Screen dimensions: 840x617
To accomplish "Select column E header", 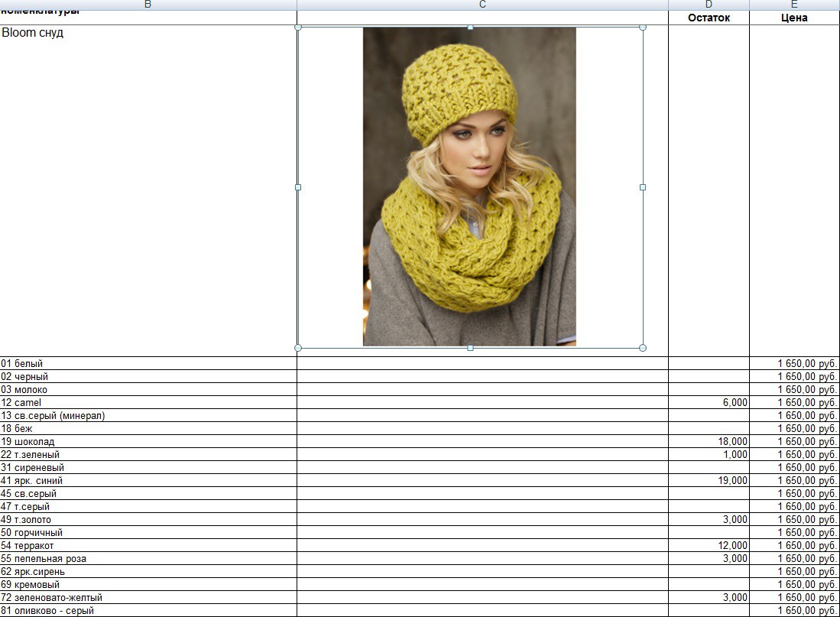I will tap(794, 5).
